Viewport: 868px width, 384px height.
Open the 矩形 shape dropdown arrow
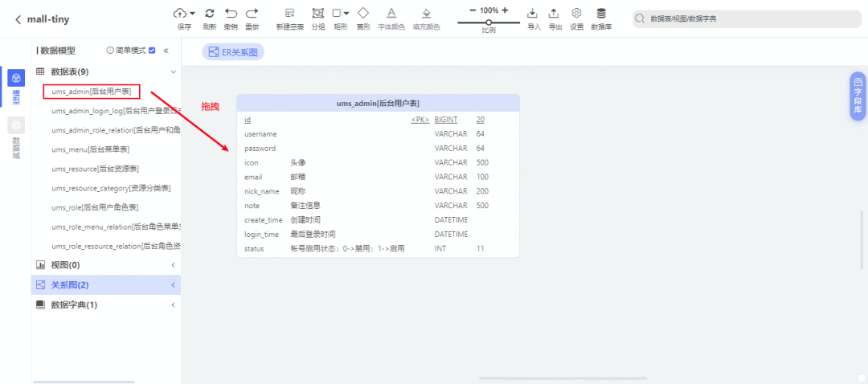click(346, 14)
